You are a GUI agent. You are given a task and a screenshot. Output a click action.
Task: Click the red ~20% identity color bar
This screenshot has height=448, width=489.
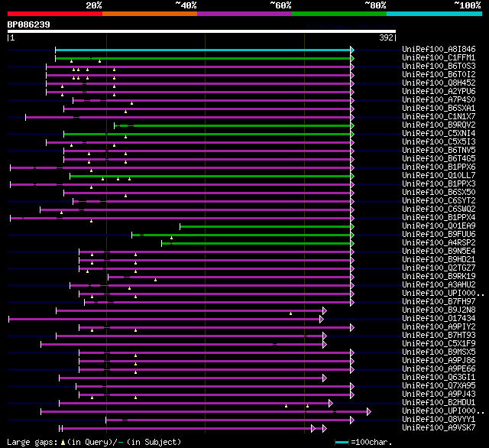[x=55, y=14]
